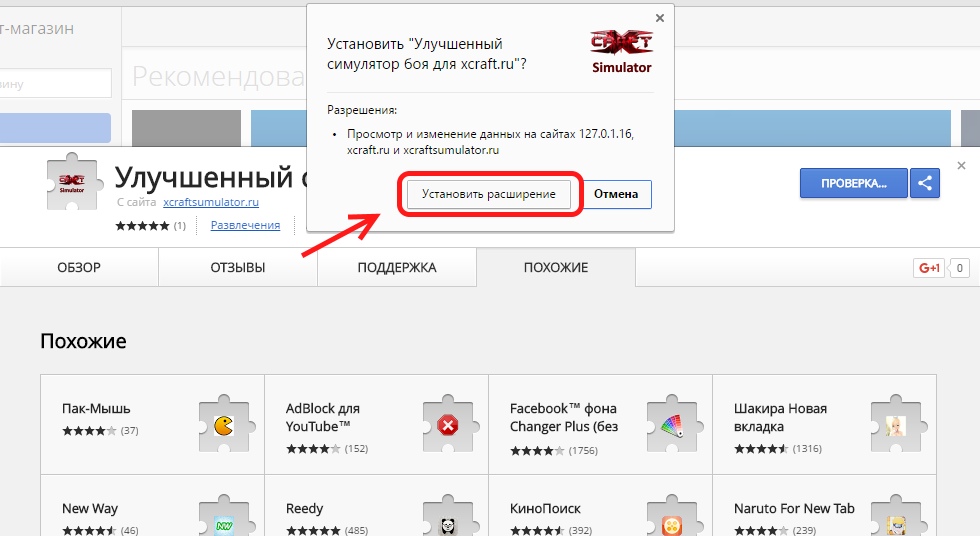980x536 pixels.
Task: Switch to the ОТЗЫВЫ tab
Action: pos(237,268)
